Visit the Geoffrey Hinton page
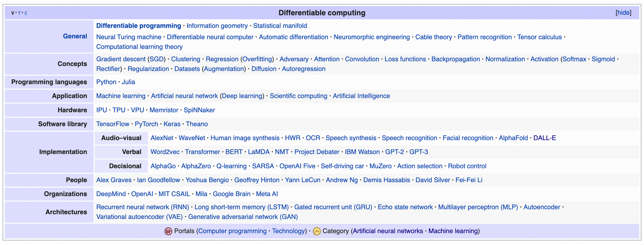Viewport: 644px width, 245px height. 257,180
